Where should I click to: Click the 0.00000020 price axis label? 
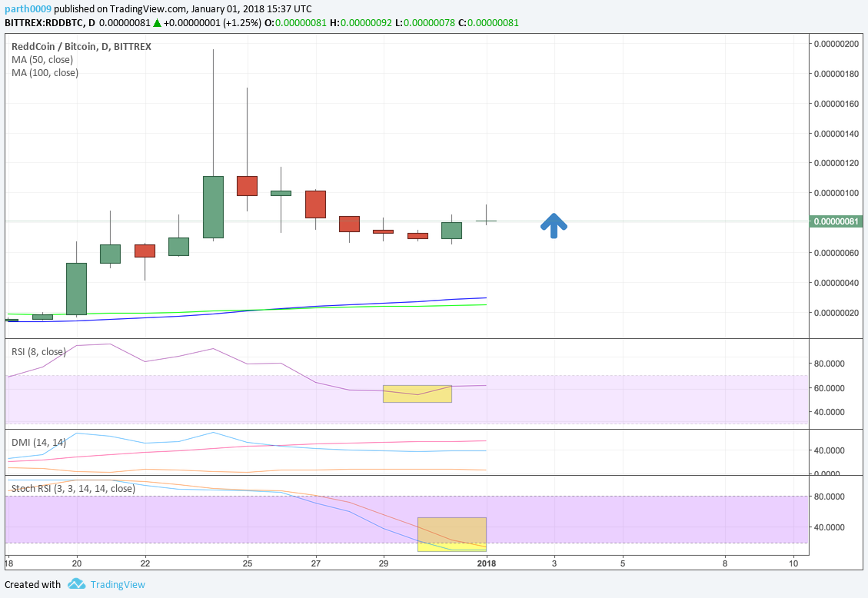[x=836, y=313]
